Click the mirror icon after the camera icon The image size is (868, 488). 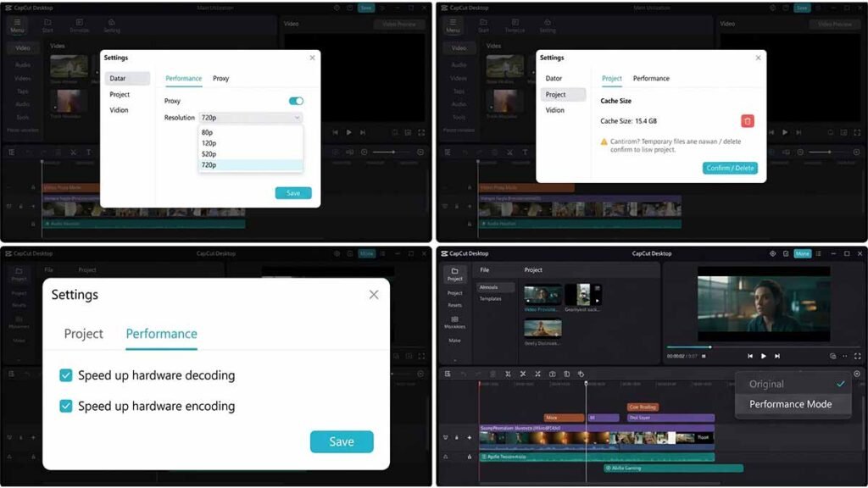tap(566, 374)
